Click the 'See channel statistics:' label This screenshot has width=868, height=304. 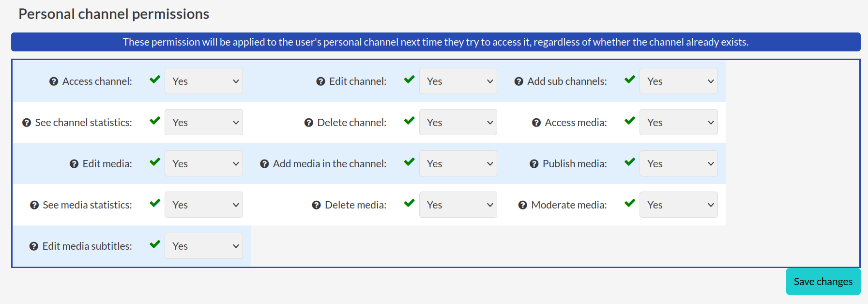83,123
